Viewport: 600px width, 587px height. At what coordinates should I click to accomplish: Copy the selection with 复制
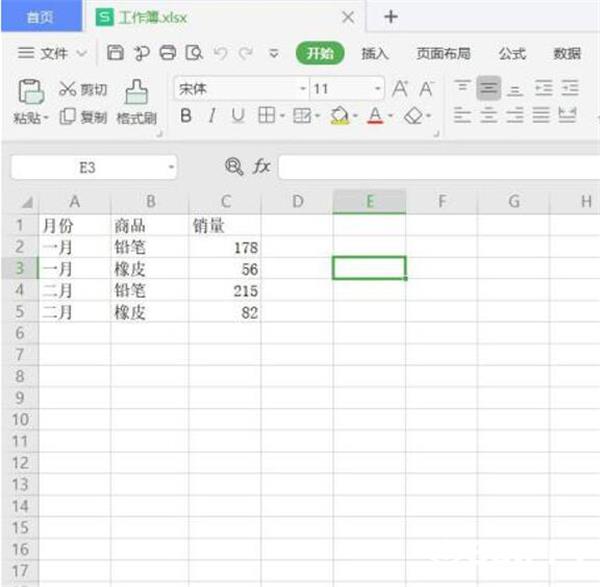[x=83, y=117]
